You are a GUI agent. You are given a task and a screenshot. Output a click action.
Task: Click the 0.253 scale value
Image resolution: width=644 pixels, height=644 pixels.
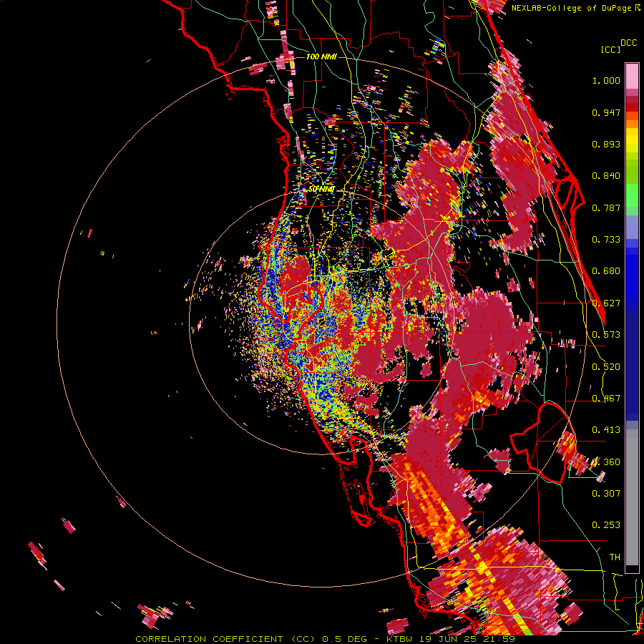(x=606, y=525)
